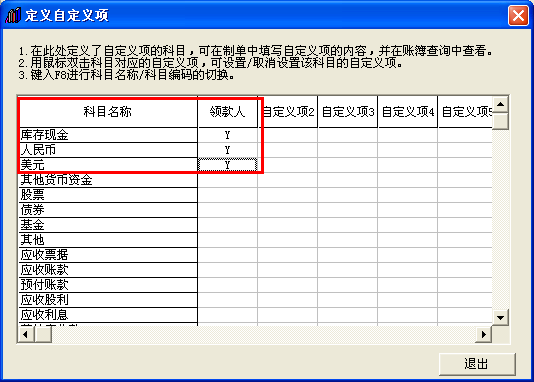Select the 应收股利 row

point(108,300)
